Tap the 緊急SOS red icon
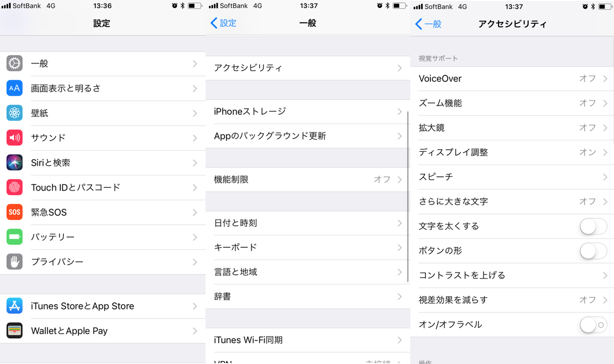The width and height of the screenshot is (614, 364). (15, 212)
